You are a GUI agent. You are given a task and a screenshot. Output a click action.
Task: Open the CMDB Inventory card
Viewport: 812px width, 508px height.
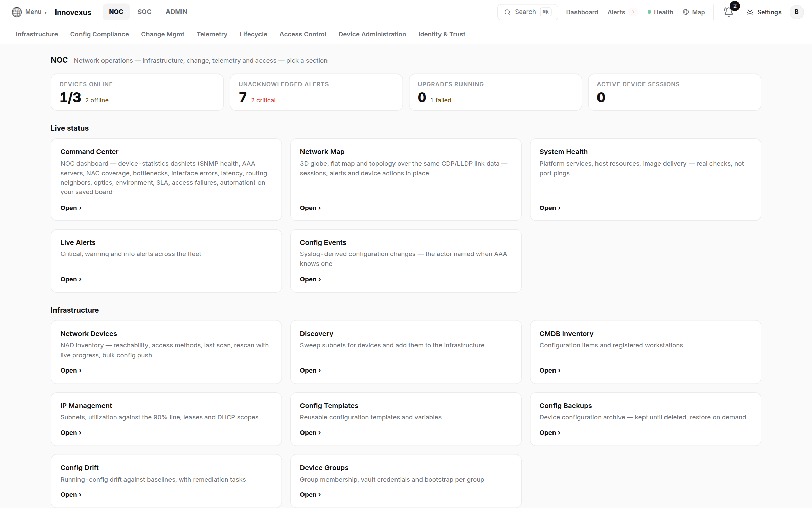click(645, 352)
